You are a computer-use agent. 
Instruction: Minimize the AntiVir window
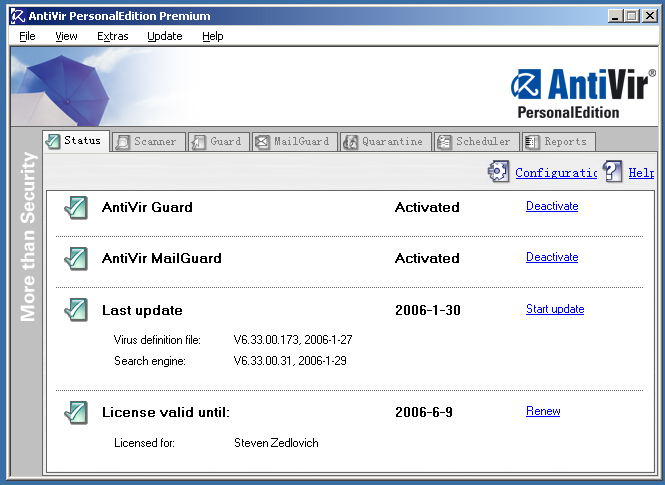615,16
